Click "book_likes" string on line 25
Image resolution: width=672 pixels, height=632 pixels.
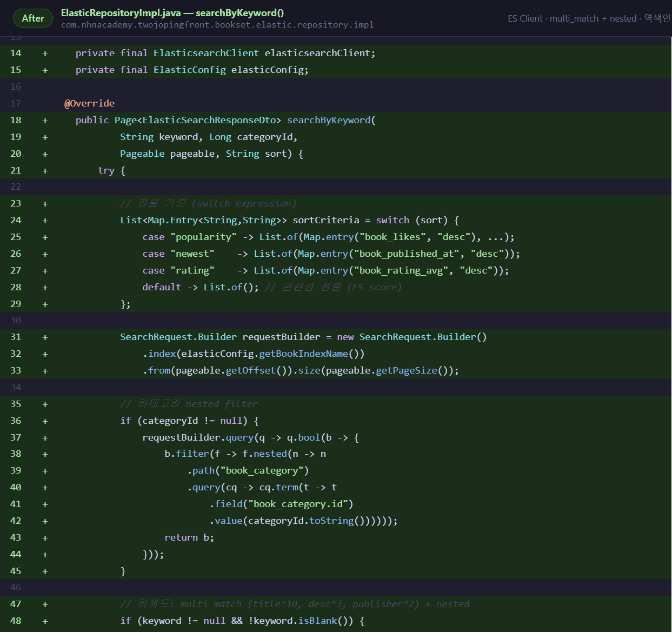(392, 237)
